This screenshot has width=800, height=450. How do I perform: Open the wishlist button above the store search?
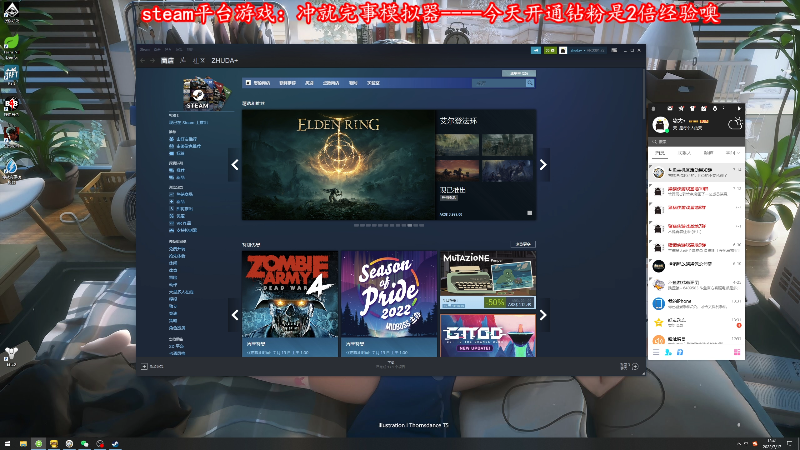[518, 73]
